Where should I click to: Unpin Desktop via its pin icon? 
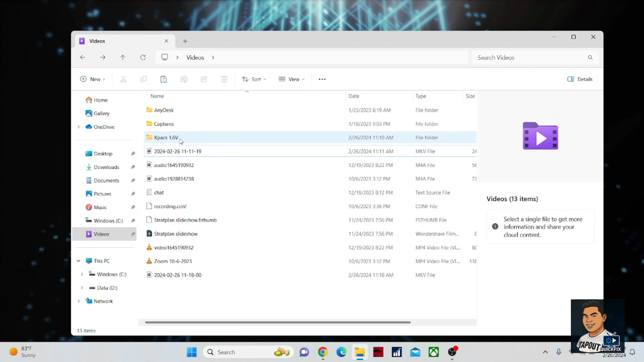coord(133,154)
